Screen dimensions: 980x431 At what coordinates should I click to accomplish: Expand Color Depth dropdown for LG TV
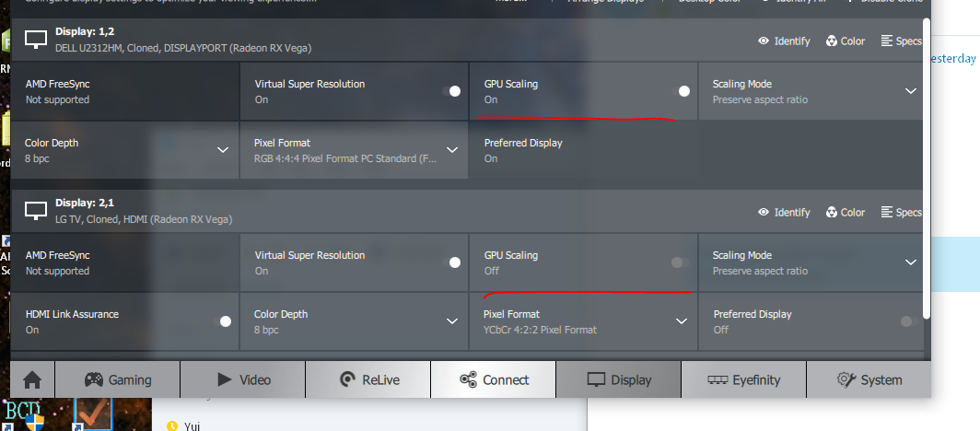coord(451,321)
